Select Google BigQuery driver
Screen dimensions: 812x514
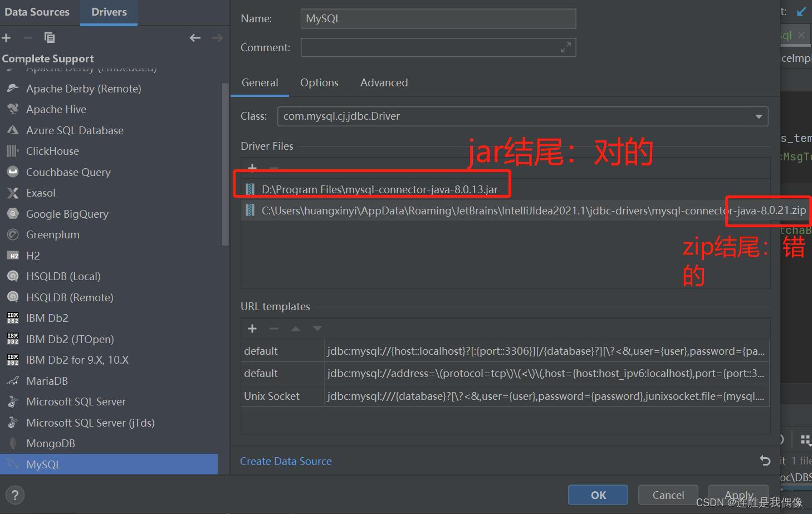[x=109, y=214]
